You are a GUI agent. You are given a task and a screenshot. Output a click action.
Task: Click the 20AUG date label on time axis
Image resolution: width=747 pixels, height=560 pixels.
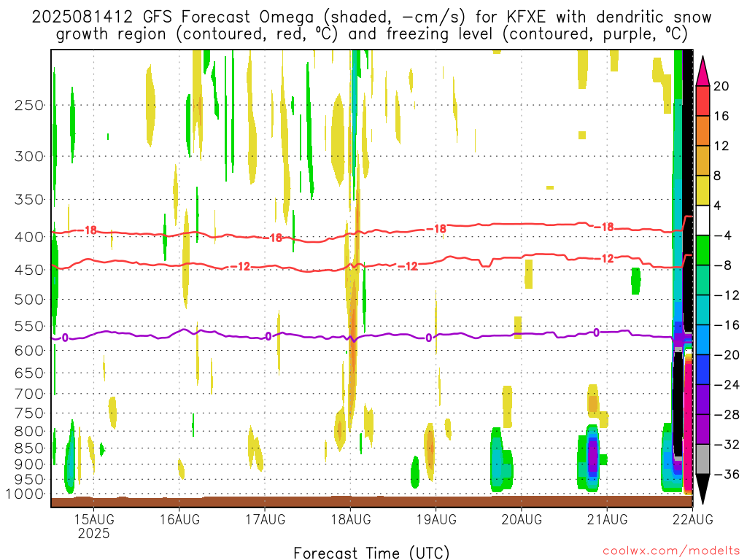[x=522, y=519]
